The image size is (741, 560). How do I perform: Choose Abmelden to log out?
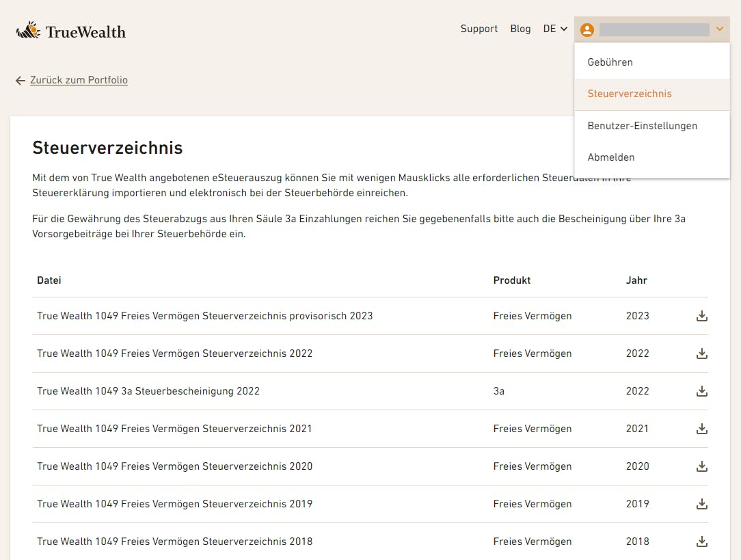point(652,157)
